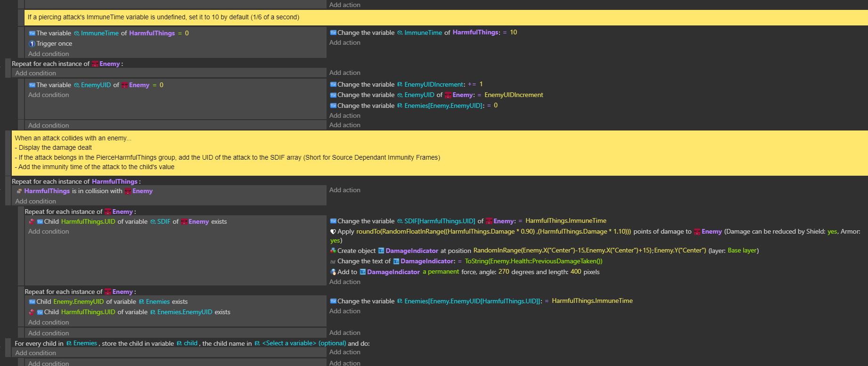Toggle the Armor 'yes' parameter in Apply damage
This screenshot has width=868, height=366.
[335, 241]
